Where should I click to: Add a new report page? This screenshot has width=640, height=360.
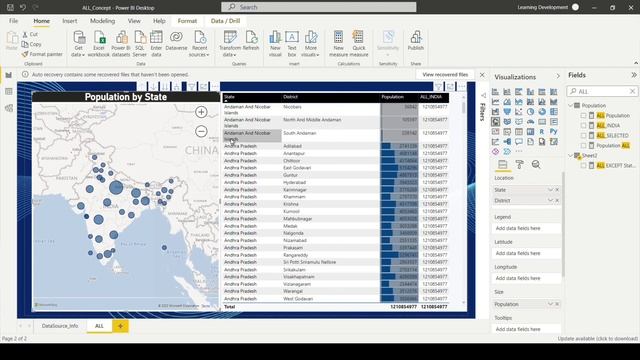pos(120,326)
